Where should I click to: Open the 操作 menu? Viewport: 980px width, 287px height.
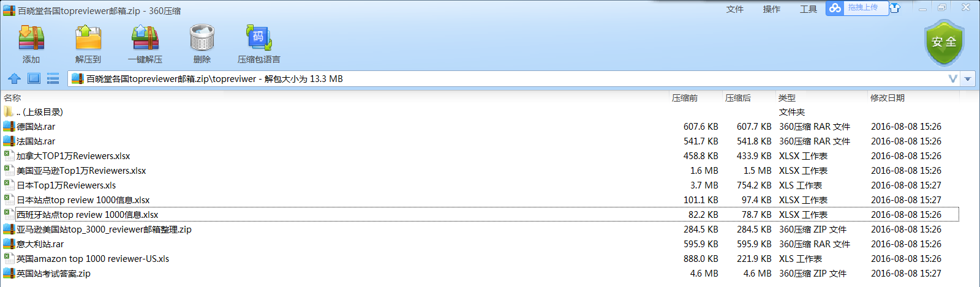click(x=772, y=9)
